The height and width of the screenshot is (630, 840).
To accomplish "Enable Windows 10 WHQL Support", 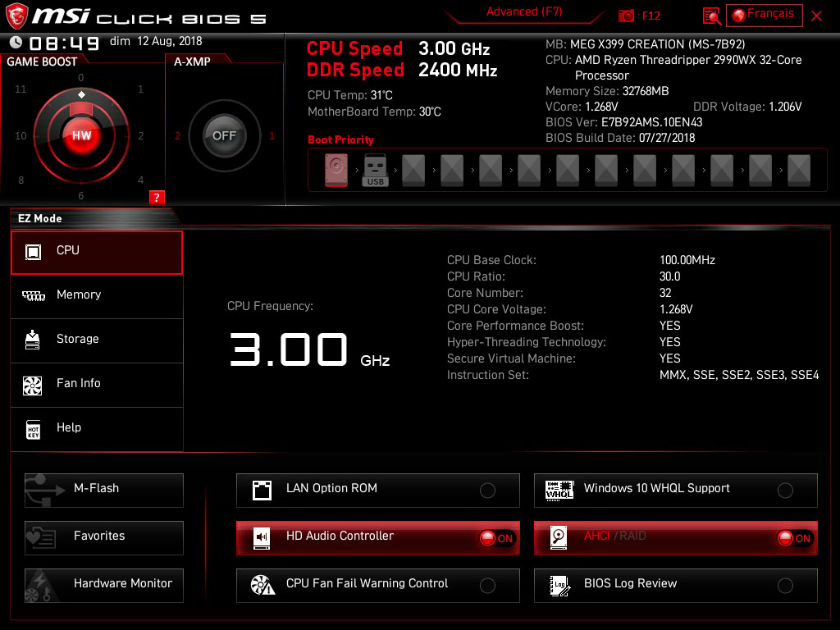I will [x=785, y=491].
